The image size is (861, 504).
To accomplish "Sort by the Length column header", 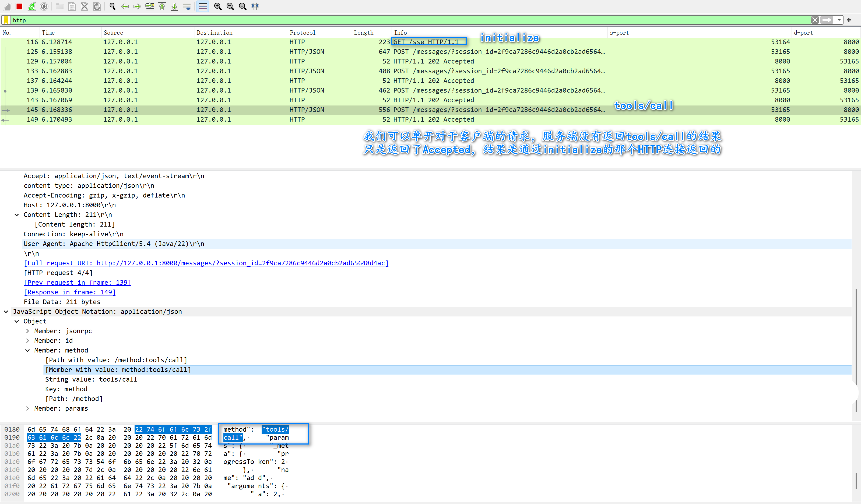I will (372, 33).
